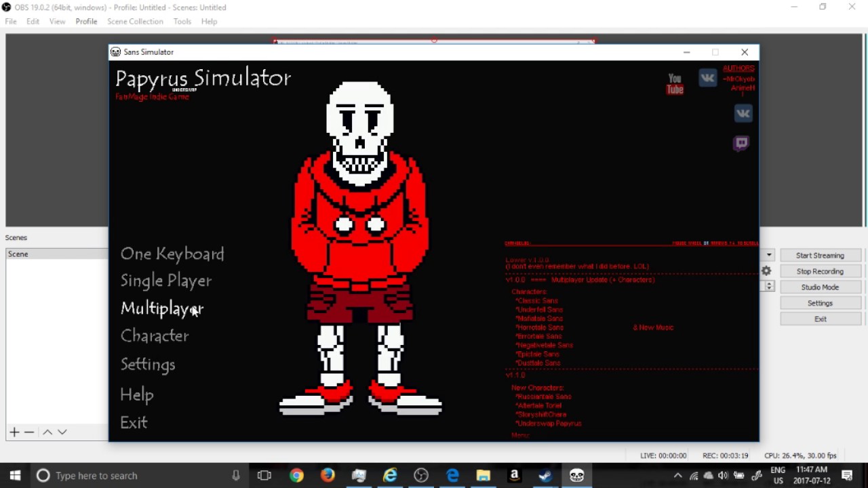Select Single Player mode
868x488 pixels.
click(166, 281)
